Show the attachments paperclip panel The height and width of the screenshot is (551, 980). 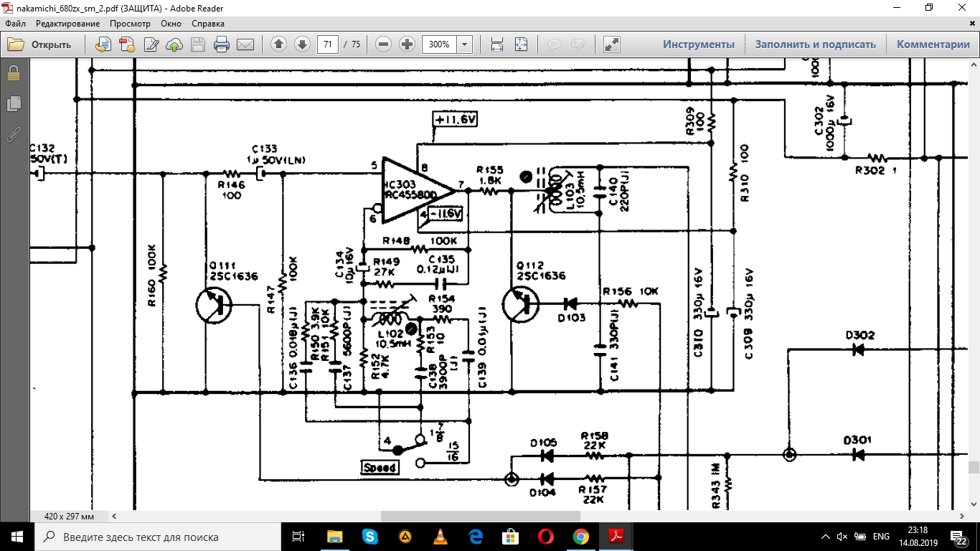(14, 134)
